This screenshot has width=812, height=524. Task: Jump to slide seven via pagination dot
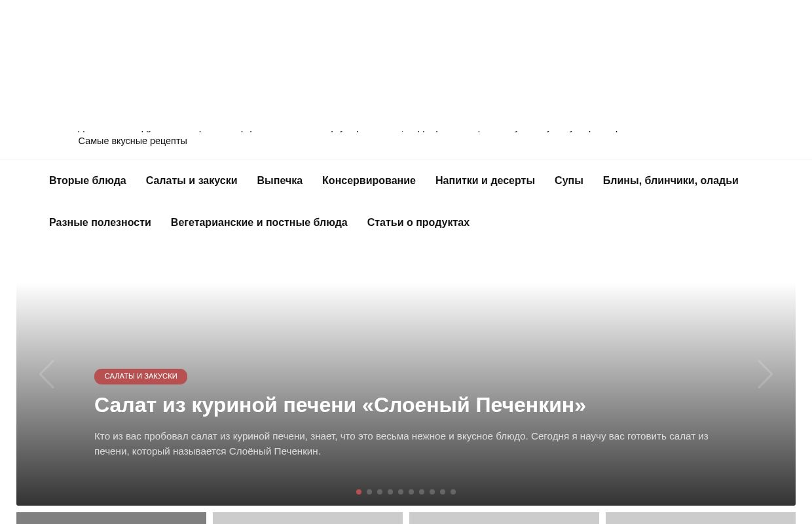422,492
